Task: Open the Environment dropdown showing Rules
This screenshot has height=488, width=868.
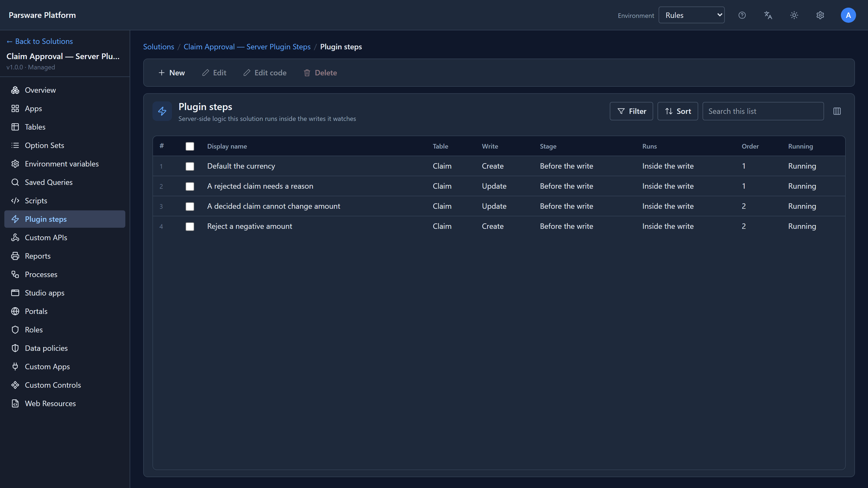Action: click(x=691, y=15)
